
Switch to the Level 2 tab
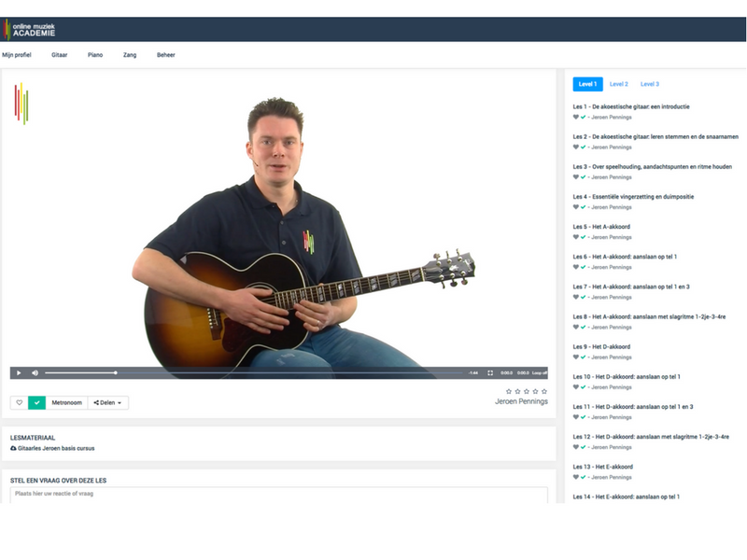[618, 84]
